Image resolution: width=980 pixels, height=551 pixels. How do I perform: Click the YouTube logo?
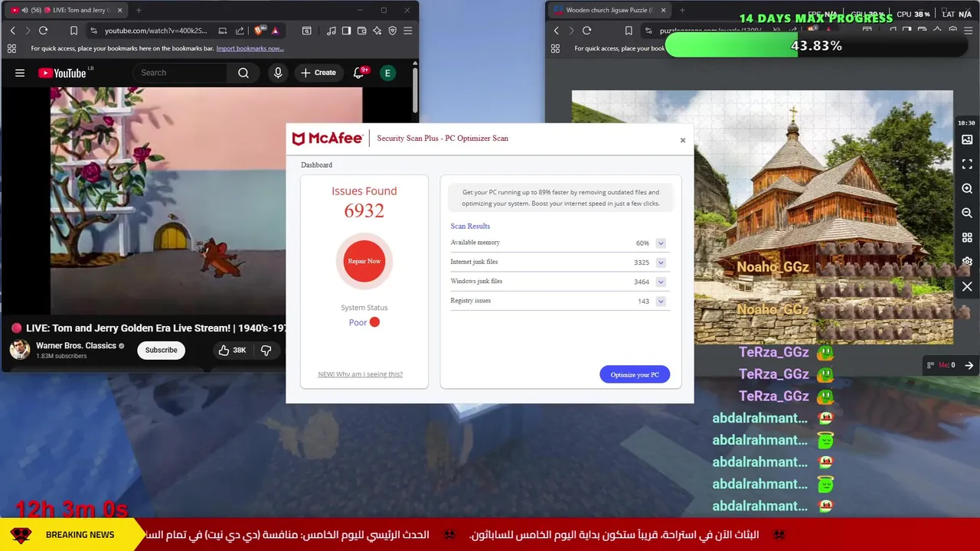click(x=62, y=73)
